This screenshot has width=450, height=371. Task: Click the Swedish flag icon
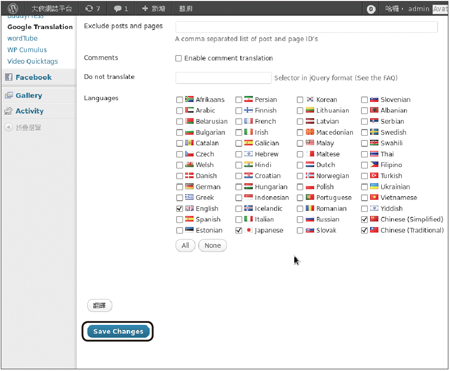coord(374,132)
